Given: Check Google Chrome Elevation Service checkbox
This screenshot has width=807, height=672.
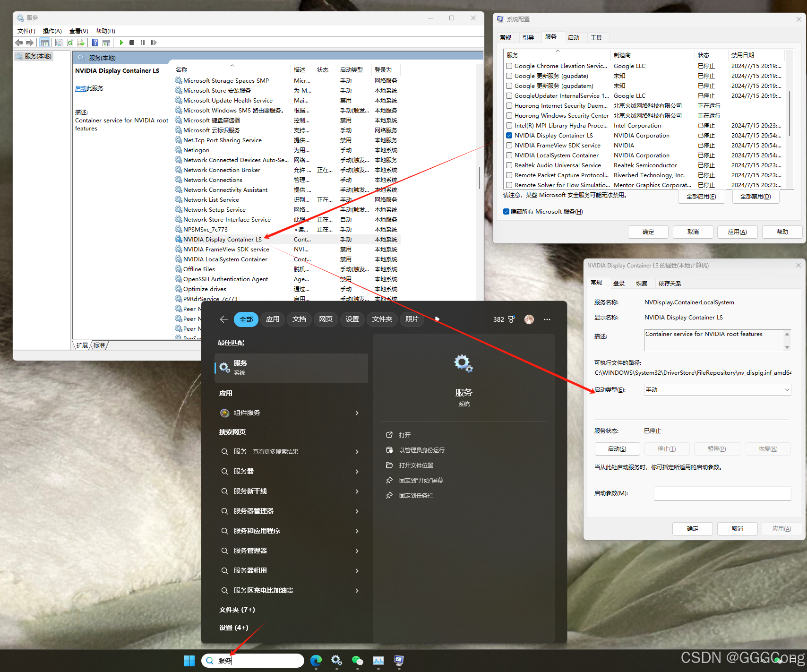Looking at the screenshot, I should tap(509, 66).
